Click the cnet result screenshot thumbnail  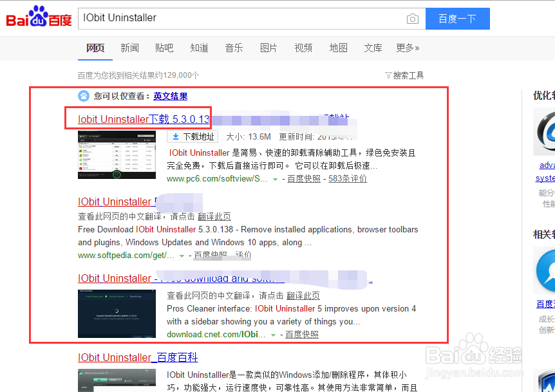coord(117,314)
